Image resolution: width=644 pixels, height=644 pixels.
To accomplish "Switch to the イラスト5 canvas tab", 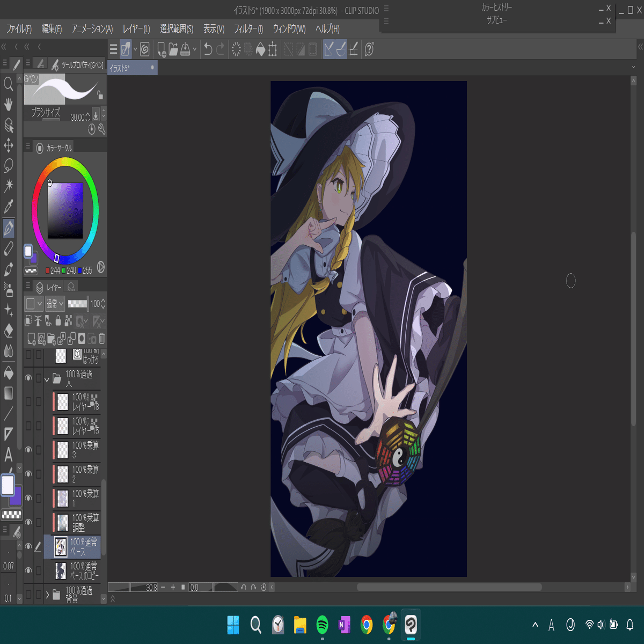I will [120, 68].
